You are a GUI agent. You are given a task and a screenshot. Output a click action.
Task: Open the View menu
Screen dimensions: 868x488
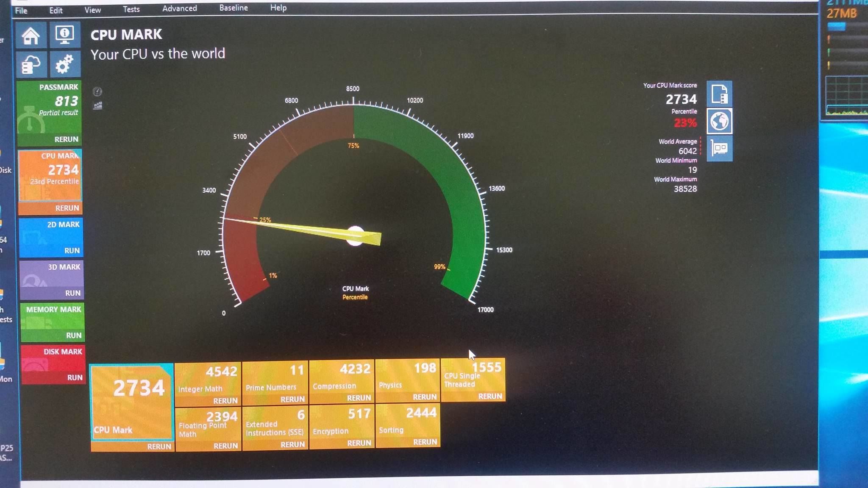[92, 10]
